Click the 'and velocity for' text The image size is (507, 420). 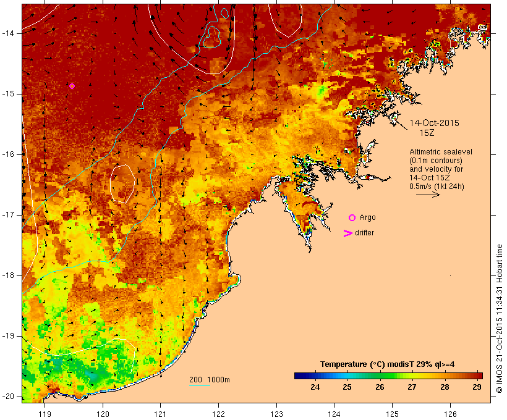pyautogui.click(x=436, y=169)
